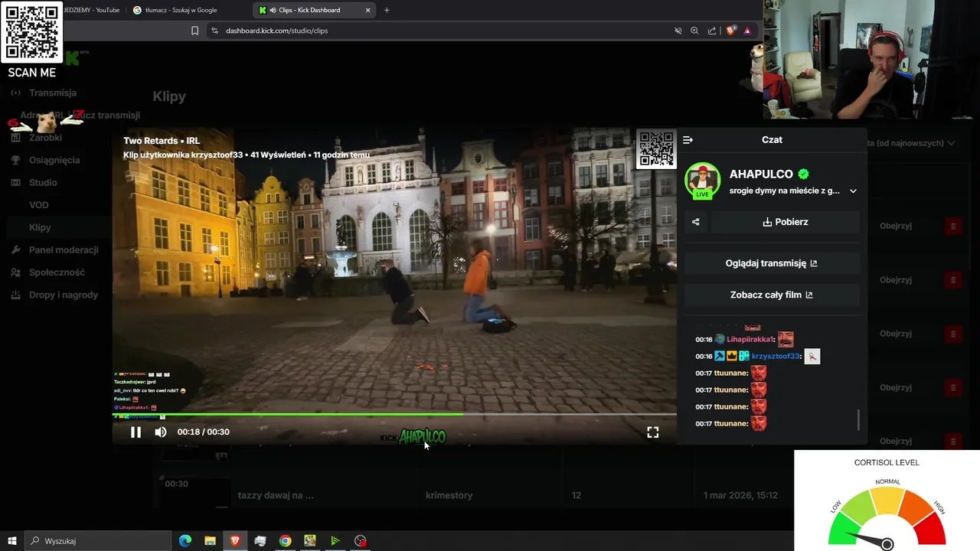This screenshot has width=980, height=551.
Task: Seek along the green clip progress bar
Action: tap(395, 415)
